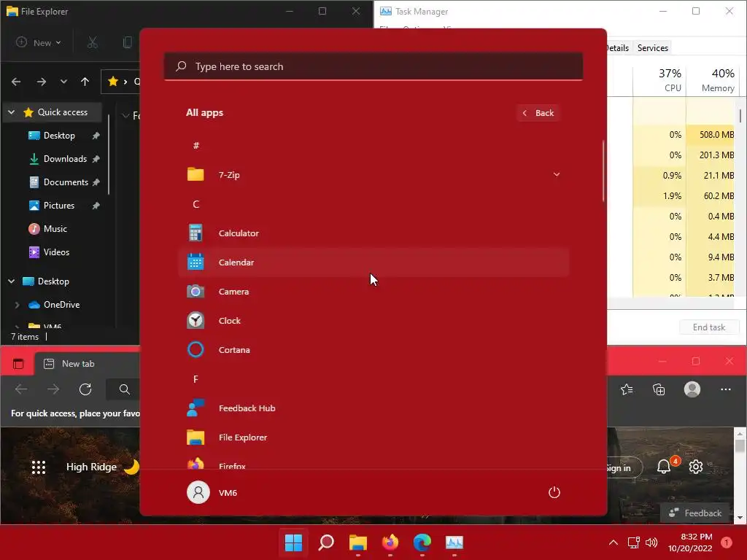747x560 pixels.
Task: Click Cut icon in File Explorer toolbar
Action: pos(93,42)
